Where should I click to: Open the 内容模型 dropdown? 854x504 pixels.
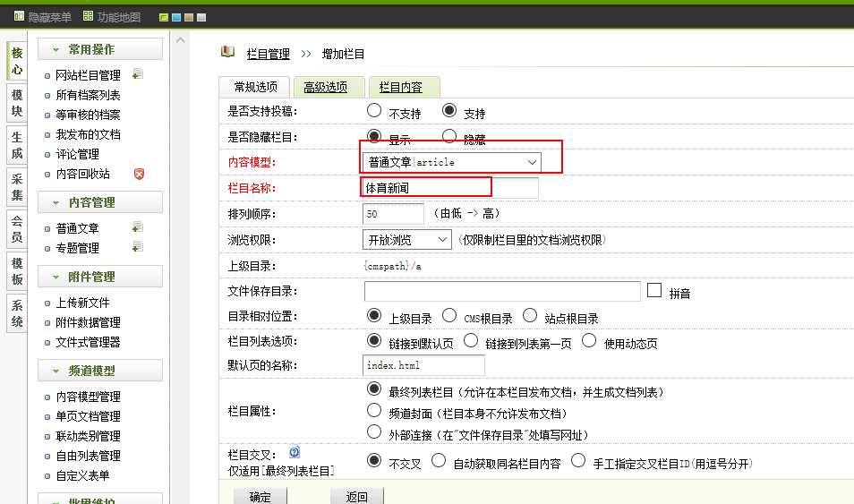(x=453, y=162)
